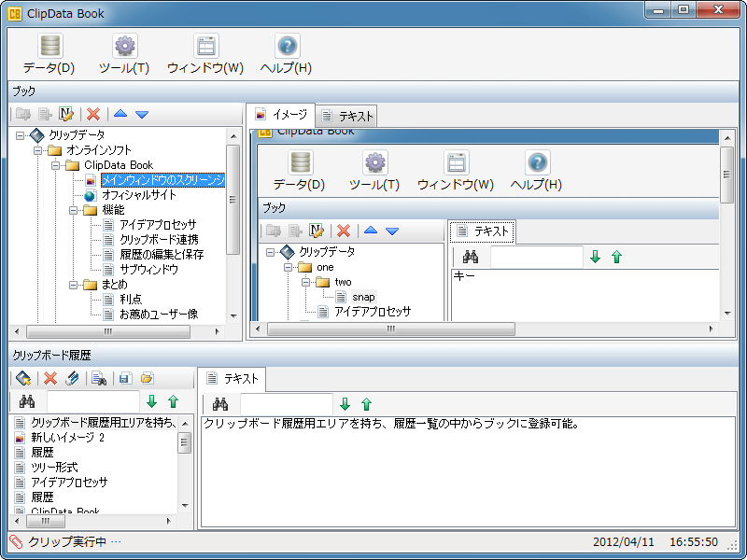Click the image icon beside メインウィンドウのスクリーンシ
This screenshot has height=560, width=747.
[x=91, y=180]
